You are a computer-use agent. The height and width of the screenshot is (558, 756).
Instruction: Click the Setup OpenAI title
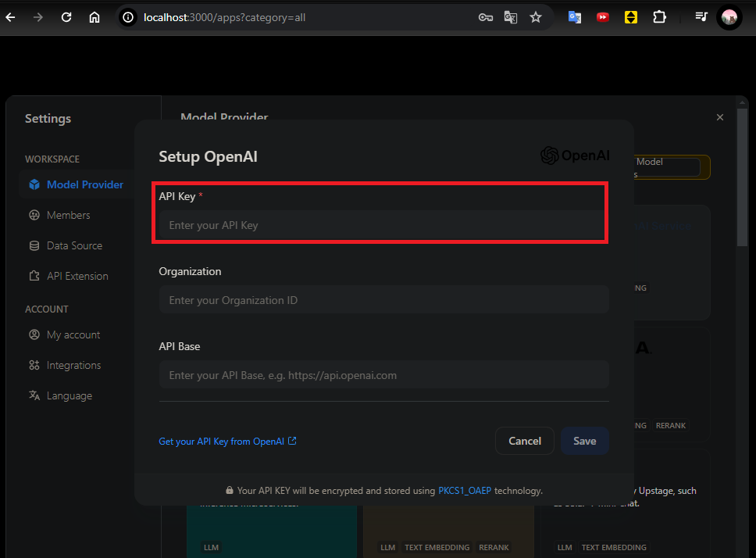click(x=208, y=157)
